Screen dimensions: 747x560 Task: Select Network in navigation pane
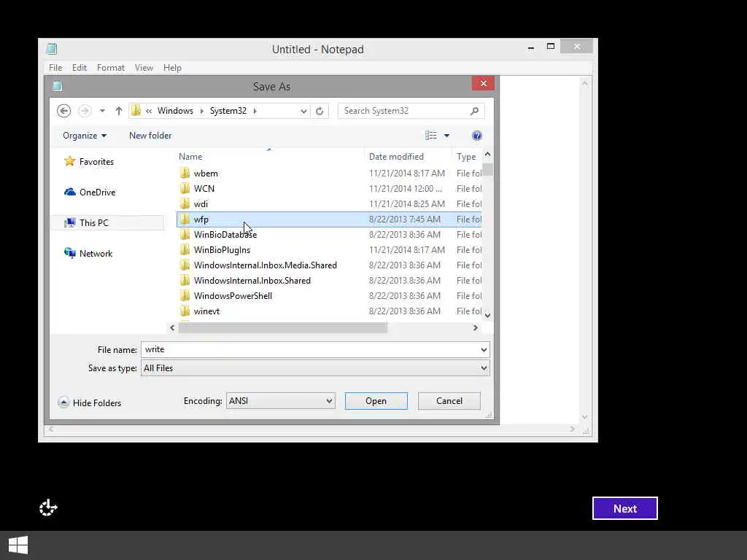(x=96, y=253)
